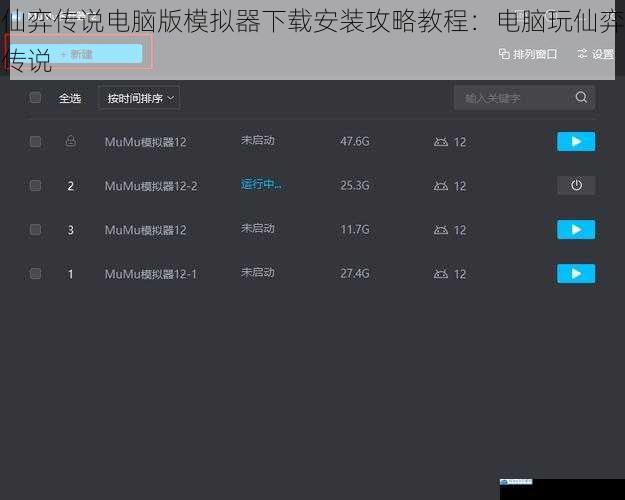The width and height of the screenshot is (625, 500).
Task: Click Android icon in MuMu模拟器12-2 row
Action: pyautogui.click(x=440, y=185)
